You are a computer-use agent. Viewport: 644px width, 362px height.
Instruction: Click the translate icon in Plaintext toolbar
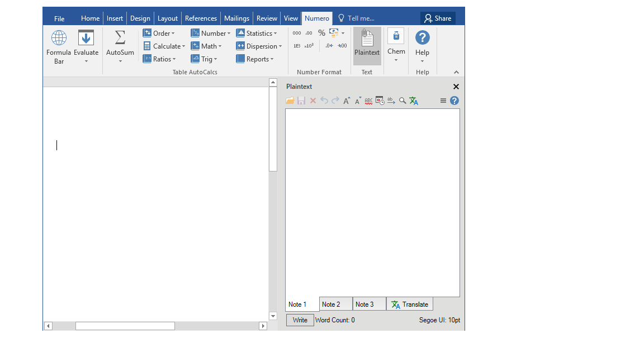414,101
